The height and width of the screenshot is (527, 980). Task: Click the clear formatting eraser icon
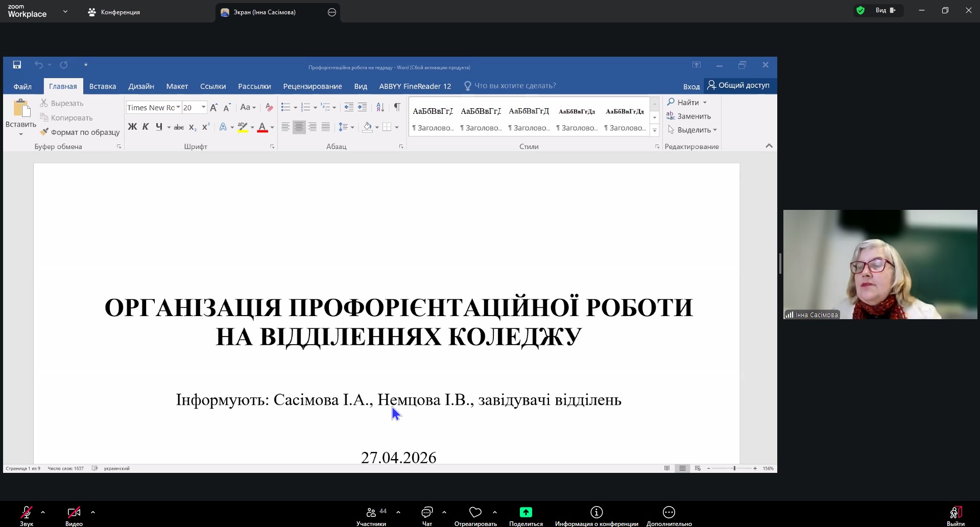pos(269,107)
